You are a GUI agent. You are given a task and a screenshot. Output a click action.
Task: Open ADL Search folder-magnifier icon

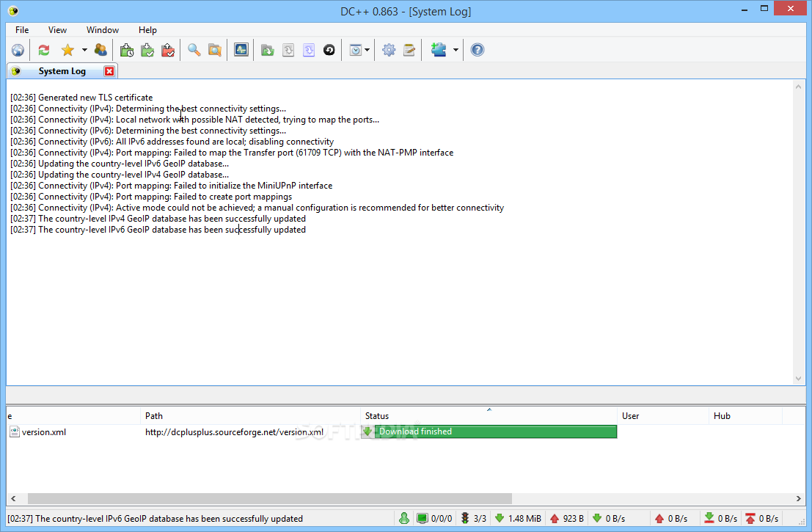click(x=215, y=50)
